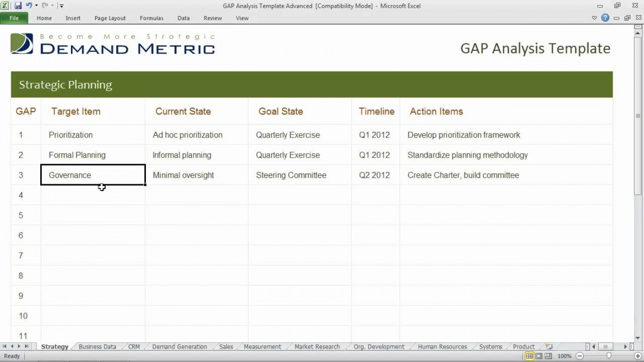Jump to last sheet with navigation arrow
The image size is (644, 362).
(27, 347)
